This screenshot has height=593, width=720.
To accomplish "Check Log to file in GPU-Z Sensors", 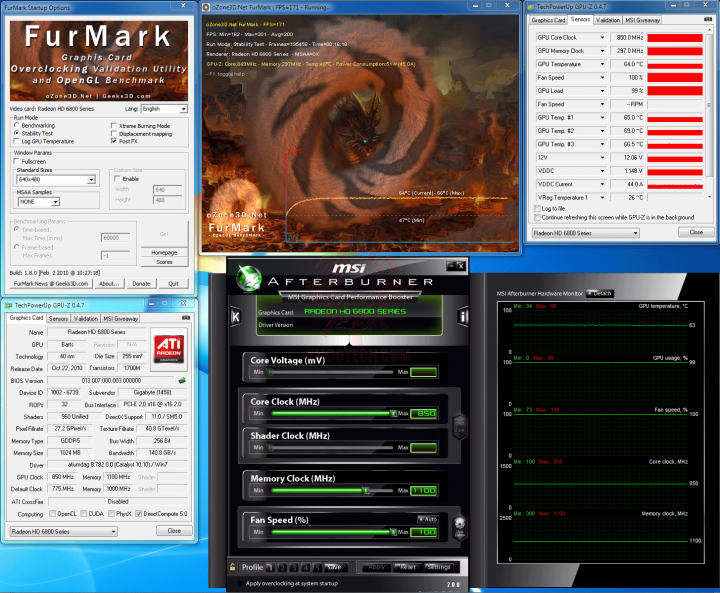I will click(x=537, y=208).
